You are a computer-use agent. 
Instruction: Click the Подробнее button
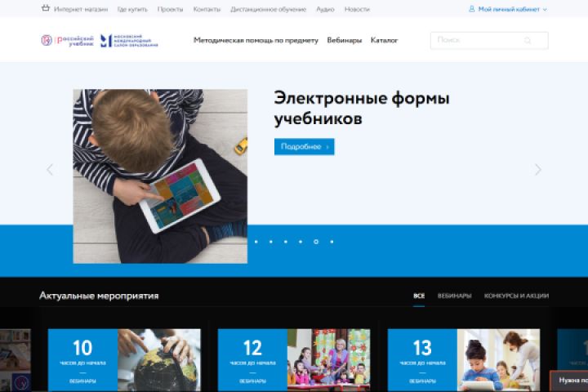(x=304, y=147)
